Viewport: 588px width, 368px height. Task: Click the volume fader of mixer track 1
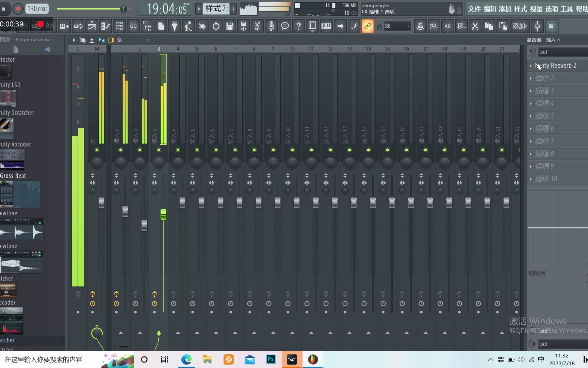[x=125, y=212]
